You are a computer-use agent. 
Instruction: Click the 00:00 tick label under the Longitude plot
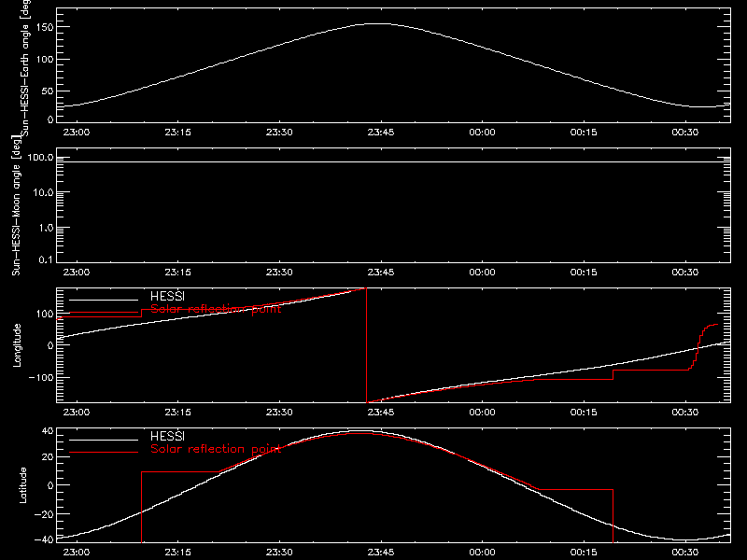point(482,412)
